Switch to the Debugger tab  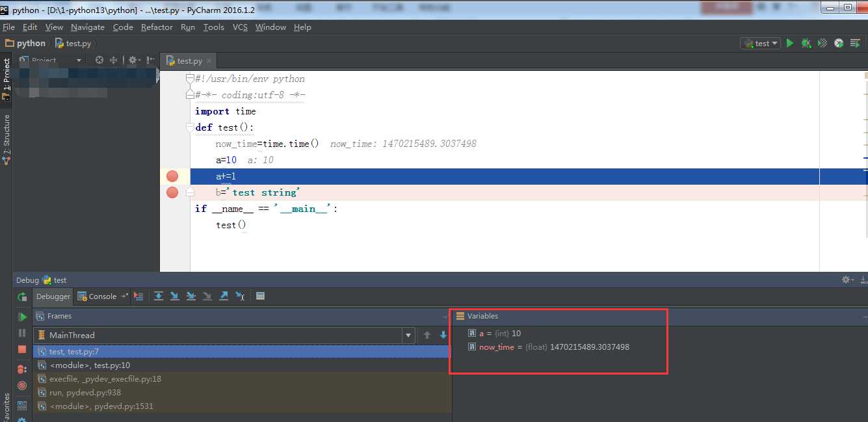(53, 297)
